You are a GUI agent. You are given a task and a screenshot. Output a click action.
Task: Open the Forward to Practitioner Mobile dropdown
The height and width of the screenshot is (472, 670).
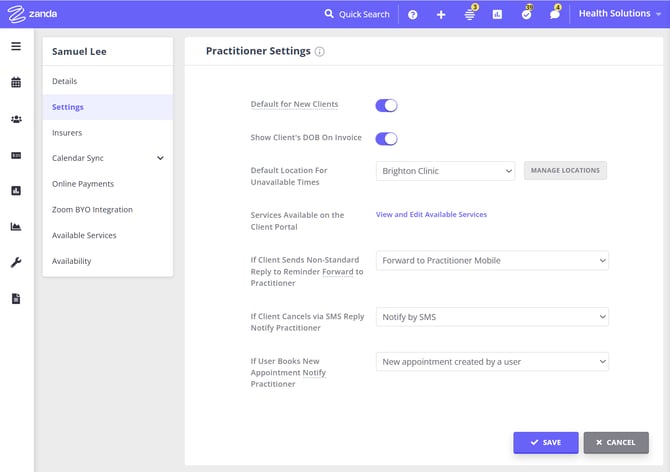coord(492,261)
